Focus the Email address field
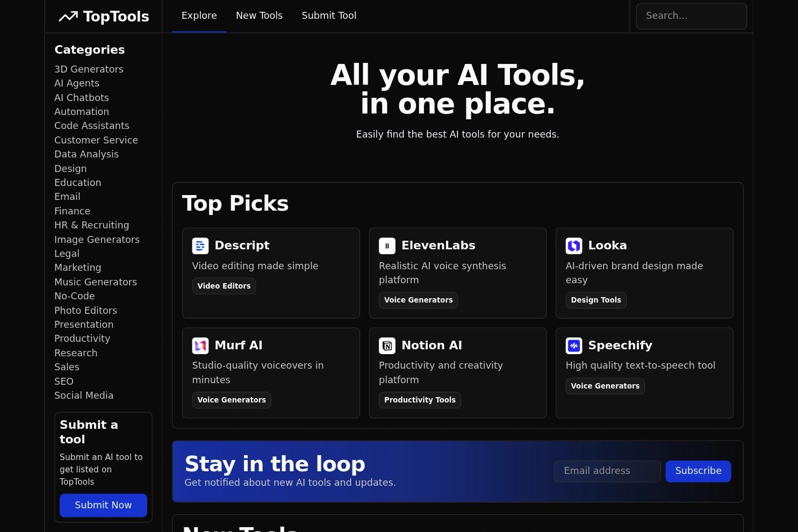The image size is (798, 532). pyautogui.click(x=607, y=471)
